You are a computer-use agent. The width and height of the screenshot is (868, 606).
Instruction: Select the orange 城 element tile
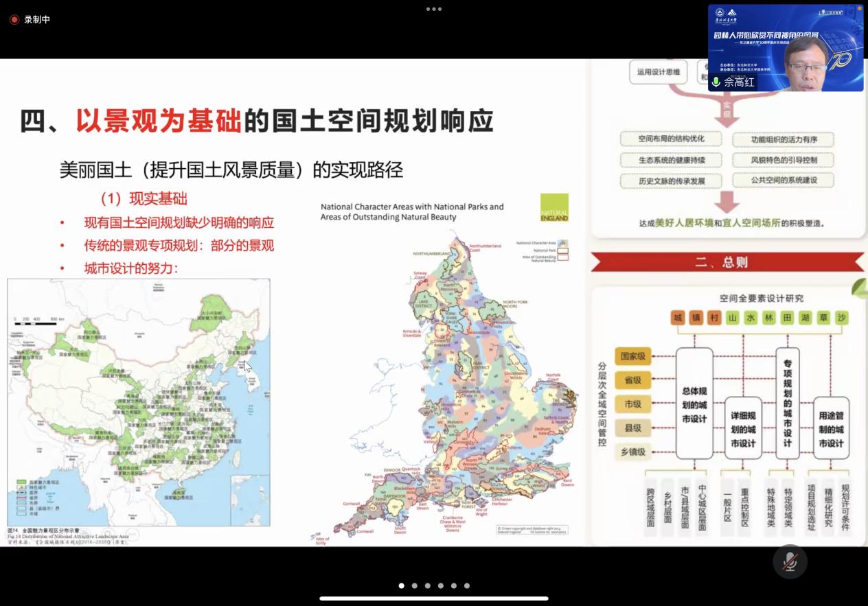678,318
